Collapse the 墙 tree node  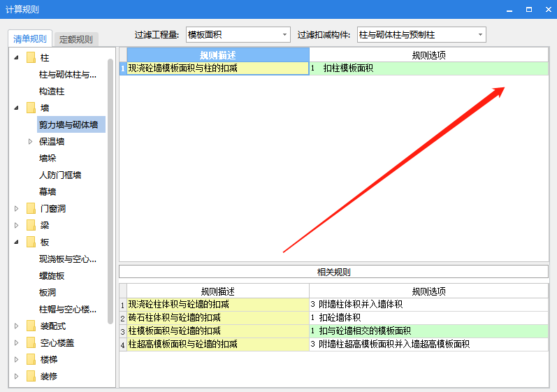(x=16, y=108)
